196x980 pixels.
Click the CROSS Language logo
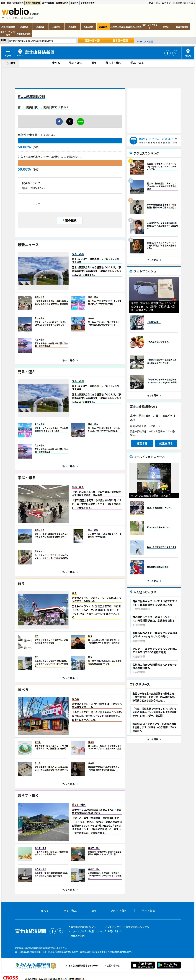10,977
